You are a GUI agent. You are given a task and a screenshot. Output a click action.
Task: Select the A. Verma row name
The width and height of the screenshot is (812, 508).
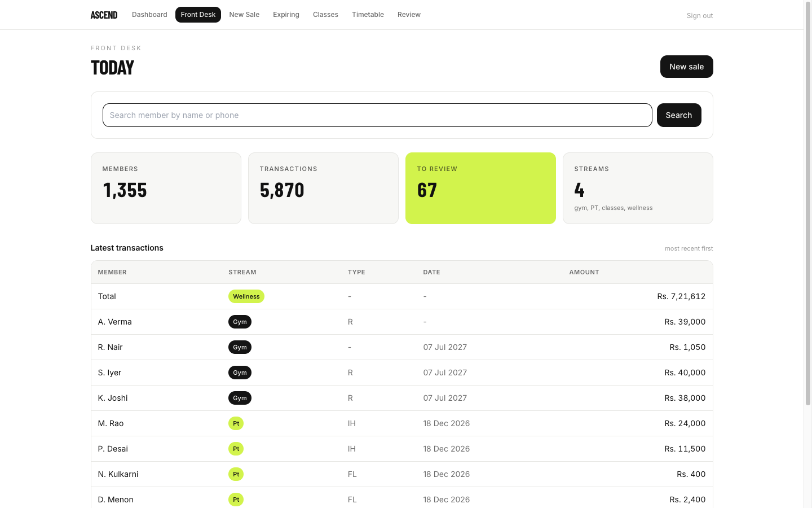[x=115, y=322]
